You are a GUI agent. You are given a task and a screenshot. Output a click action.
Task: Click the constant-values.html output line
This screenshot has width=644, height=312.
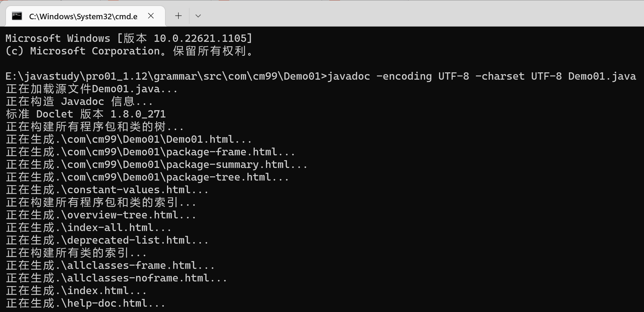click(107, 190)
